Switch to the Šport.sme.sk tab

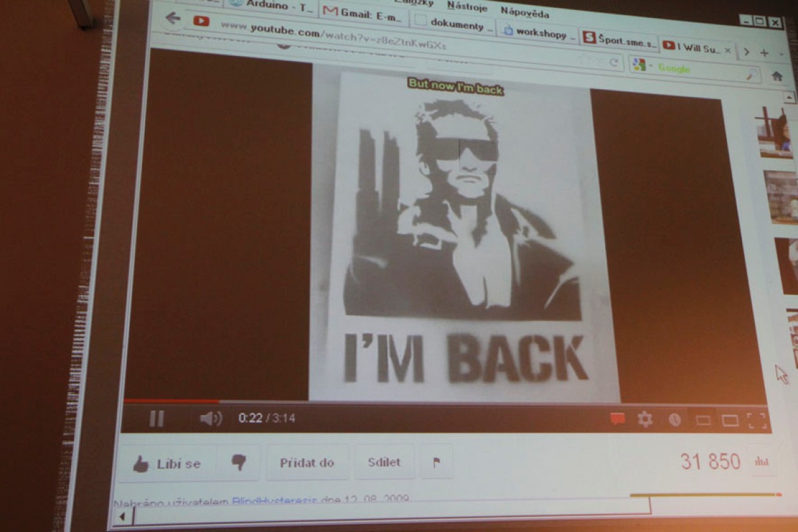click(x=619, y=39)
